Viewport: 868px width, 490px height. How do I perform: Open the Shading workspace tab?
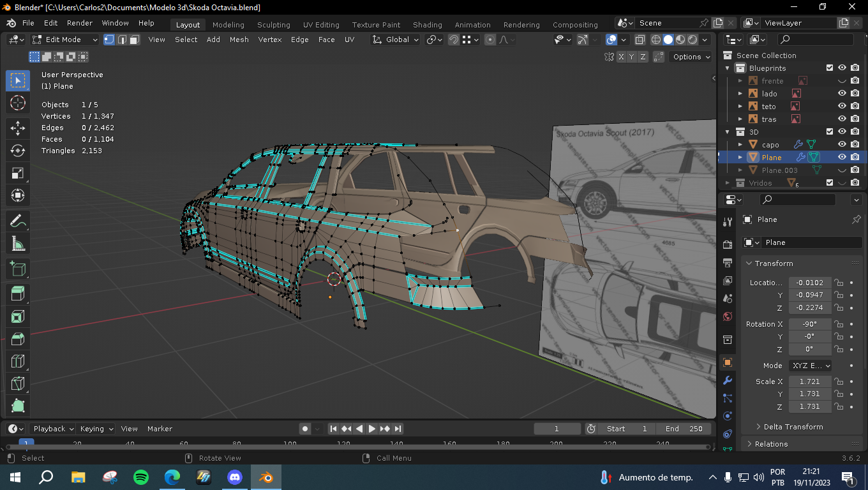(x=427, y=25)
